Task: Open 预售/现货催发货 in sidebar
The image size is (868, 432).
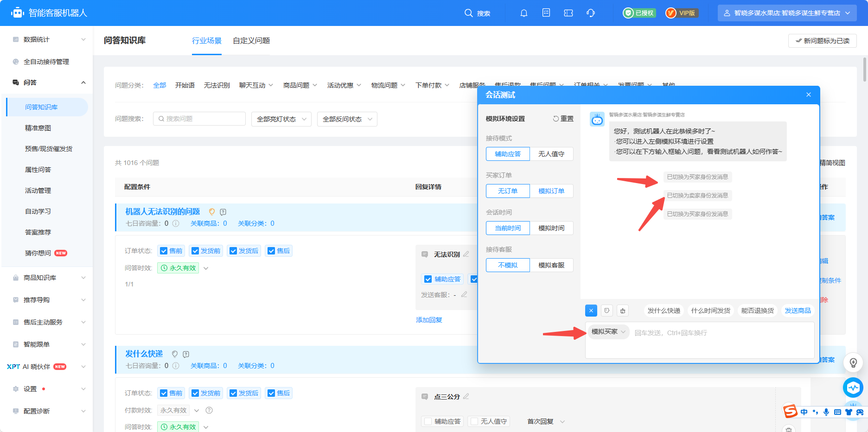Action: tap(49, 149)
